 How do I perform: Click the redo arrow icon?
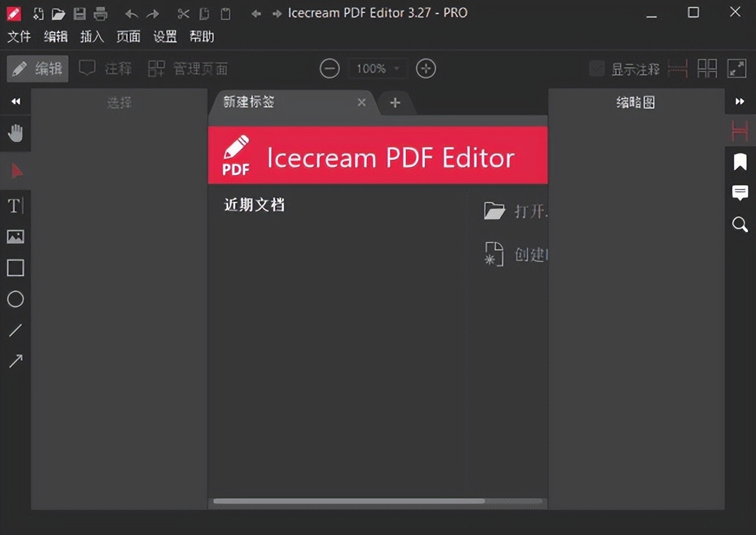(x=152, y=14)
